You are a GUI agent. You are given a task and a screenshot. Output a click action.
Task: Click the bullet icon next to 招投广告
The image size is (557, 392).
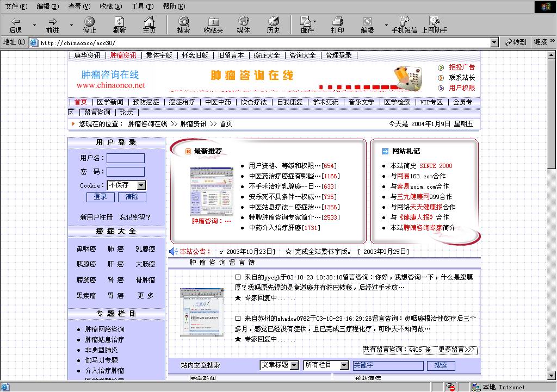(x=441, y=67)
